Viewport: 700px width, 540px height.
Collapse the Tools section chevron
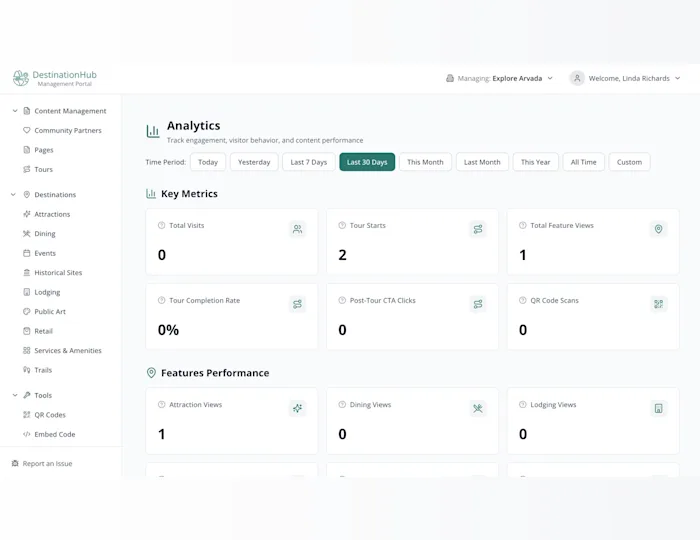pyautogui.click(x=15, y=395)
